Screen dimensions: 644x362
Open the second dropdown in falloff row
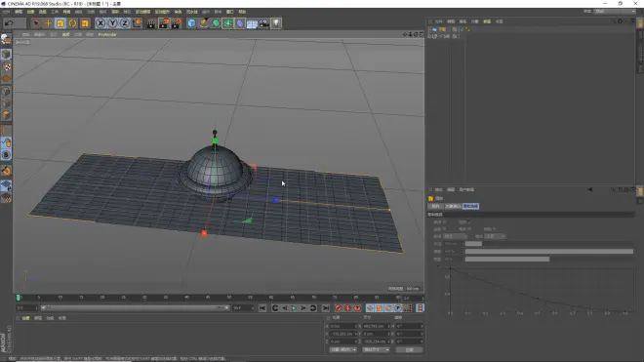[495, 236]
